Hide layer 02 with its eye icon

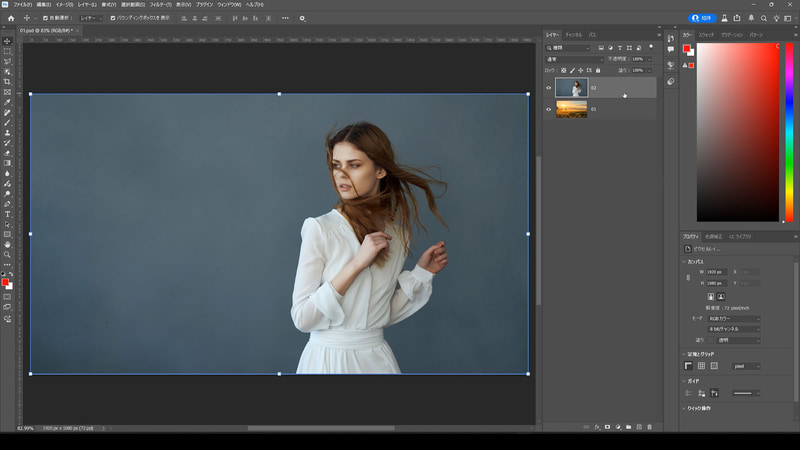[x=548, y=88]
